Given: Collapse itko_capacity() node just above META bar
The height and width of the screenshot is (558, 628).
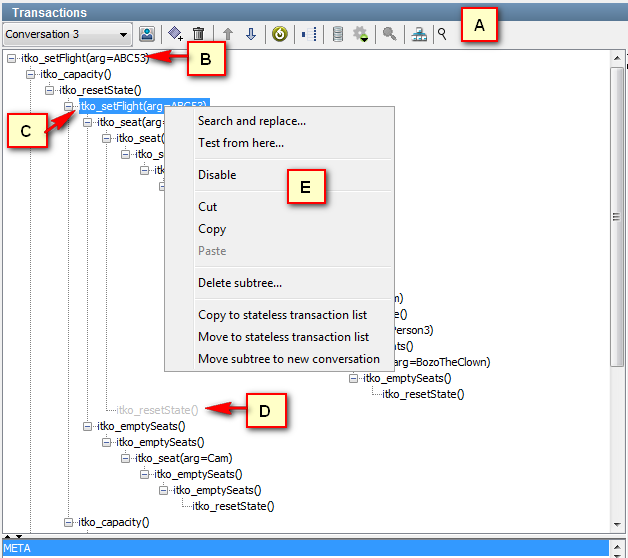Looking at the screenshot, I should (68, 522).
